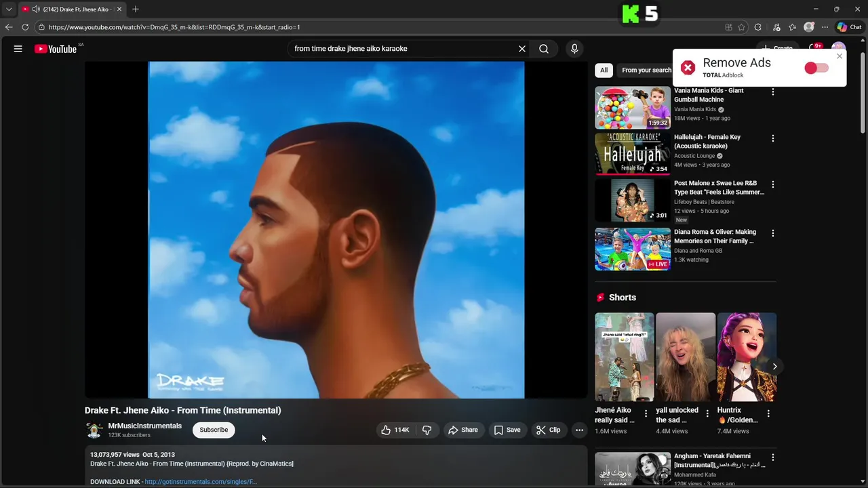Open options for Vania Mania Kids video

[x=772, y=91]
